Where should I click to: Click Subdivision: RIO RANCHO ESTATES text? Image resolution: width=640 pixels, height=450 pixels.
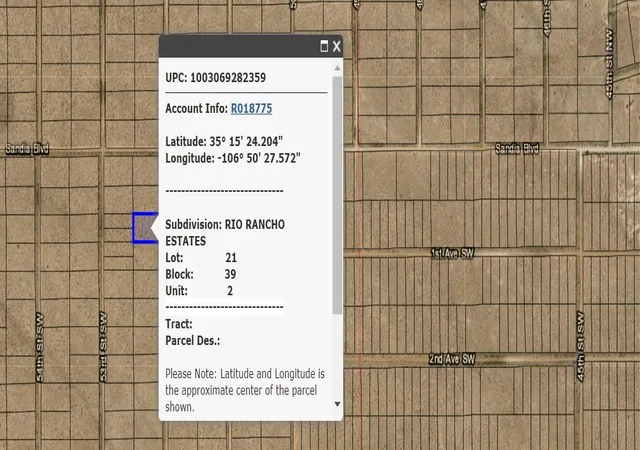225,233
